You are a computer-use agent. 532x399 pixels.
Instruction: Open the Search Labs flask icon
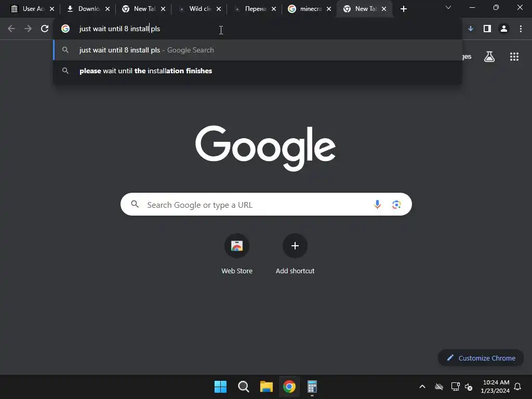pyautogui.click(x=489, y=57)
